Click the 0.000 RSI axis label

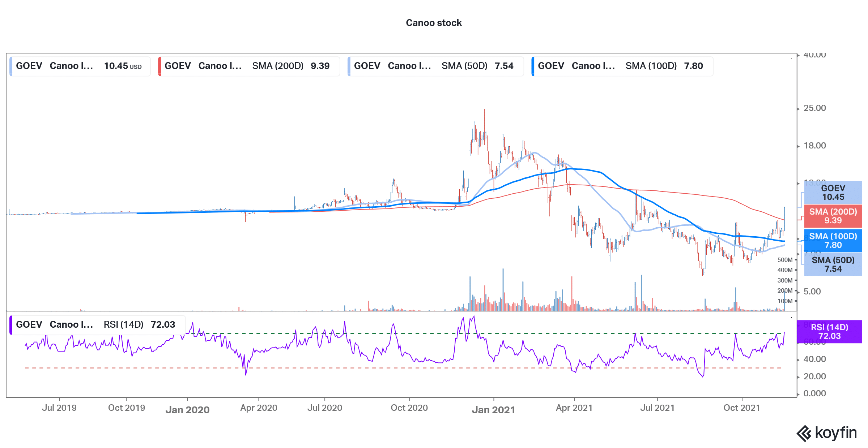click(x=815, y=393)
